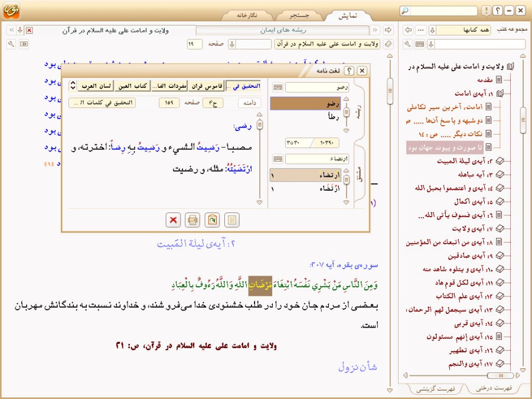The width and height of the screenshot is (532, 399).
Task: Click the magnifier icon in the top search box
Action: 405,11
